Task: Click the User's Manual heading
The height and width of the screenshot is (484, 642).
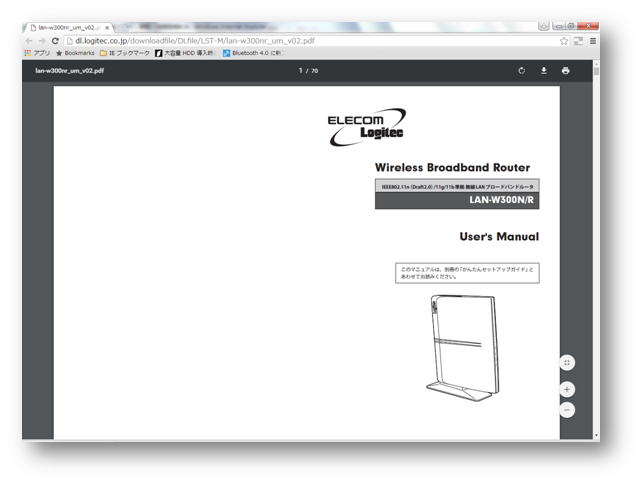Action: point(499,236)
